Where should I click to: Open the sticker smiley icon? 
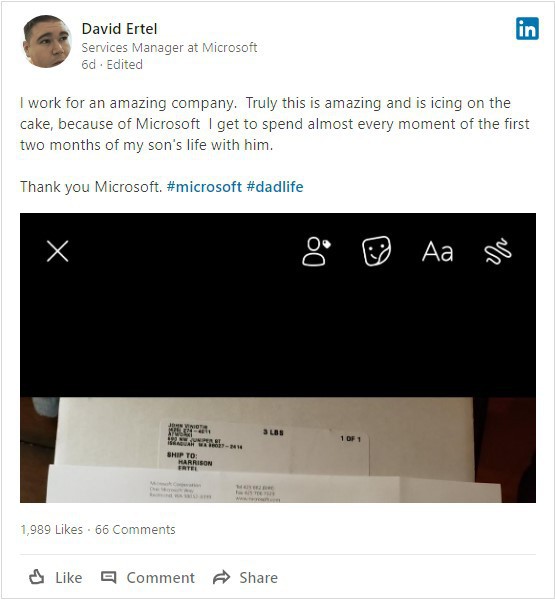[377, 251]
